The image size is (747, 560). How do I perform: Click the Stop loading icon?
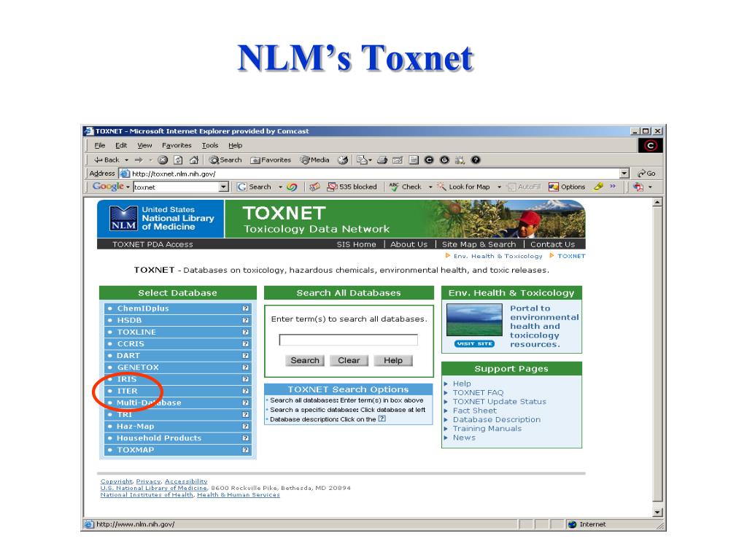(x=163, y=160)
